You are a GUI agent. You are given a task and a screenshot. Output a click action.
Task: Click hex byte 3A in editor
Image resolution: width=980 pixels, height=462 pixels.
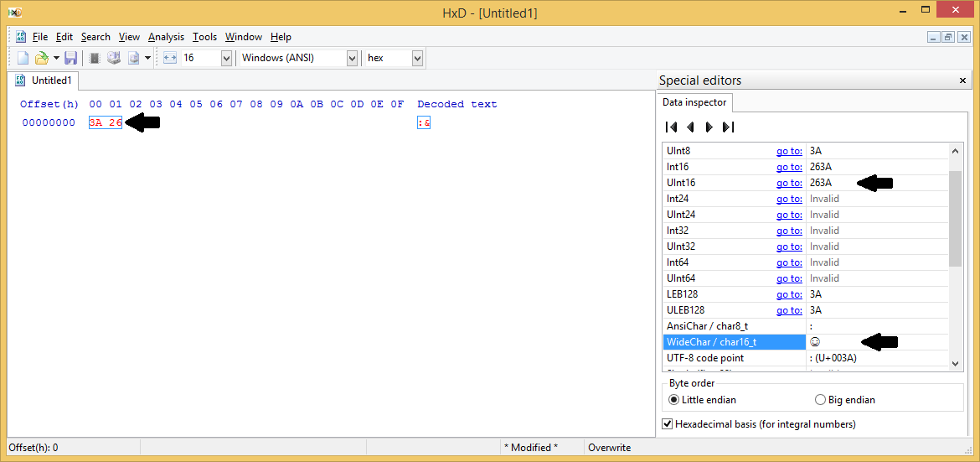tap(95, 122)
